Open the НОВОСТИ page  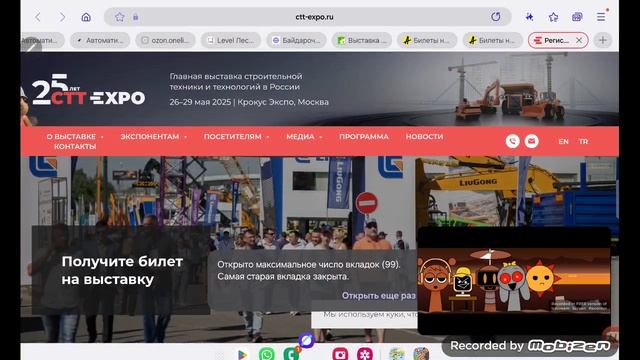424,136
